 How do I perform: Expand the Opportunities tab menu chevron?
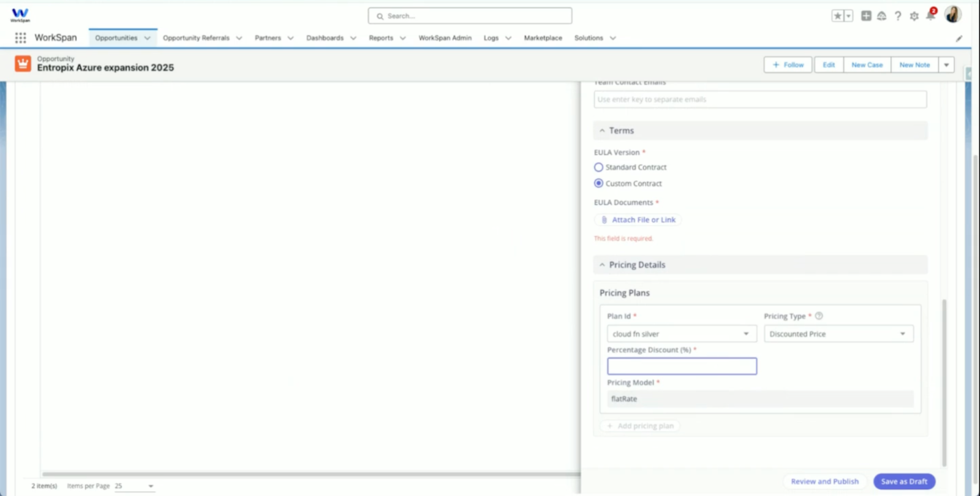[147, 38]
